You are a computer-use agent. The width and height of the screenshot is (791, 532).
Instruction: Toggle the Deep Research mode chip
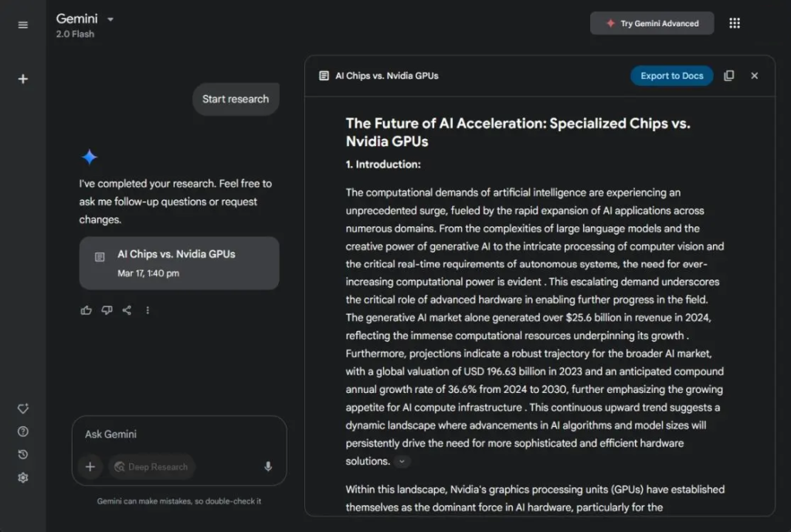coord(151,467)
